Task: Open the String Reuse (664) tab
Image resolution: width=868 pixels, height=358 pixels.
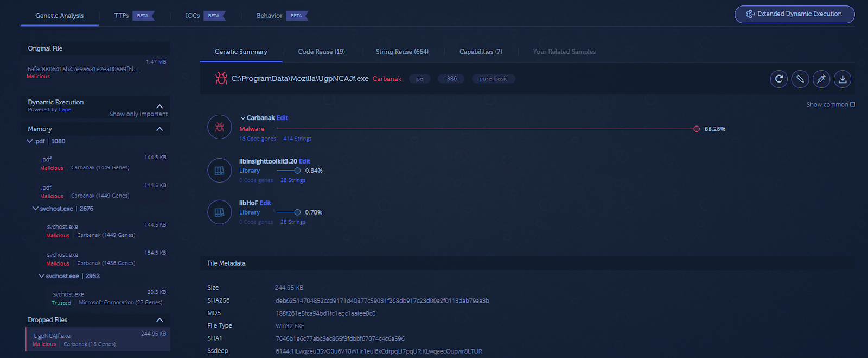Action: [402, 52]
